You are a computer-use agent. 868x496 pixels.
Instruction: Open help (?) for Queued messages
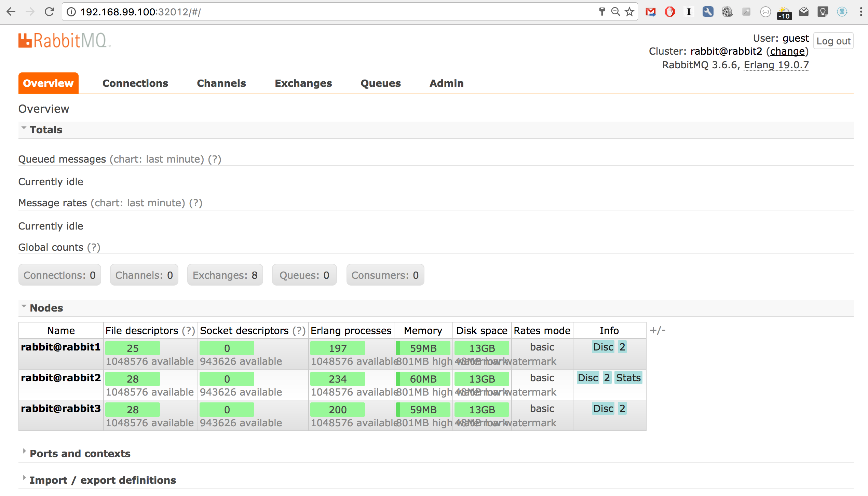pyautogui.click(x=215, y=159)
